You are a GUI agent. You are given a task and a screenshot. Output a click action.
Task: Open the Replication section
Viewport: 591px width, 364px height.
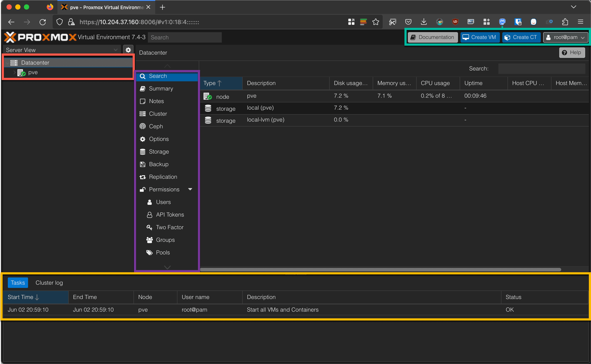(x=167, y=177)
